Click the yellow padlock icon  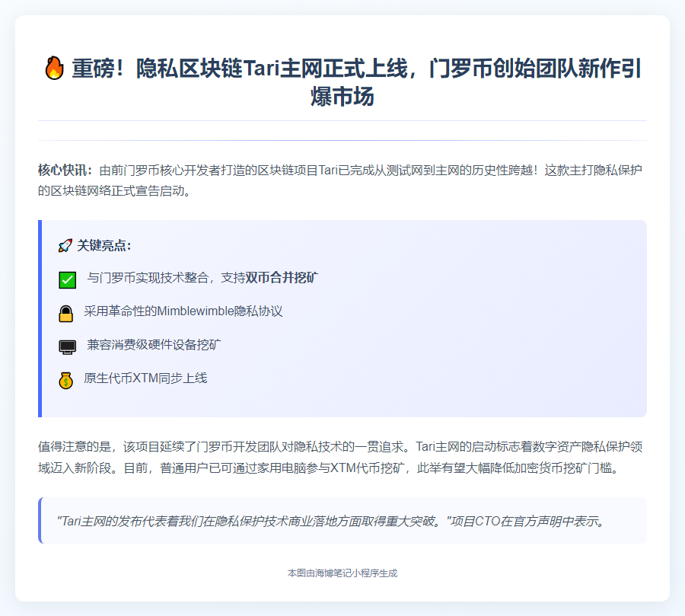click(x=66, y=314)
